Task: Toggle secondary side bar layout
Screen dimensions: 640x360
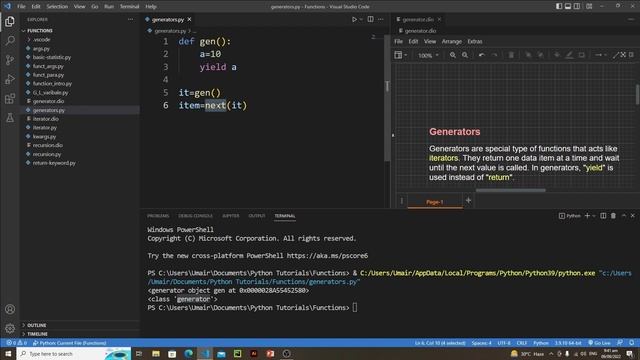Action: coord(577,6)
